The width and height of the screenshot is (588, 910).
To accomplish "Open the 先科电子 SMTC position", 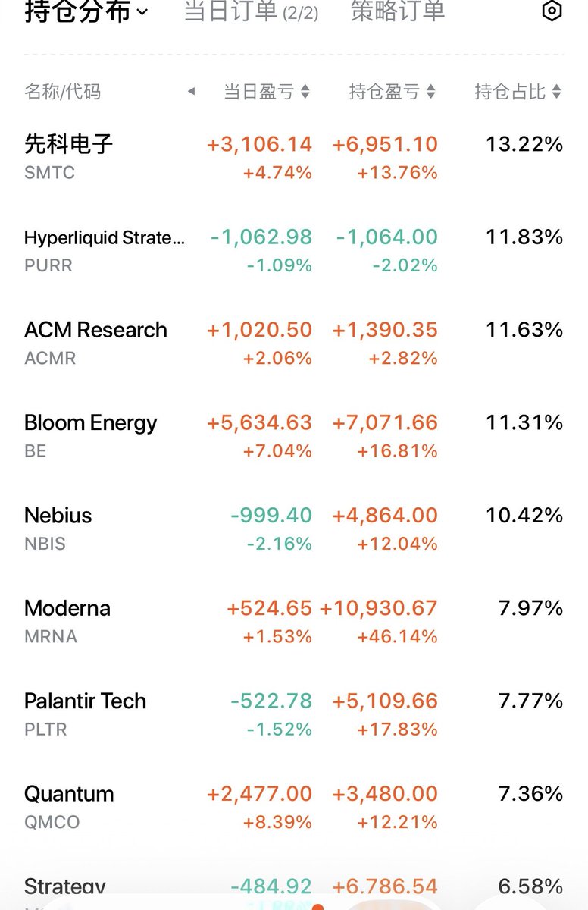I will [294, 158].
